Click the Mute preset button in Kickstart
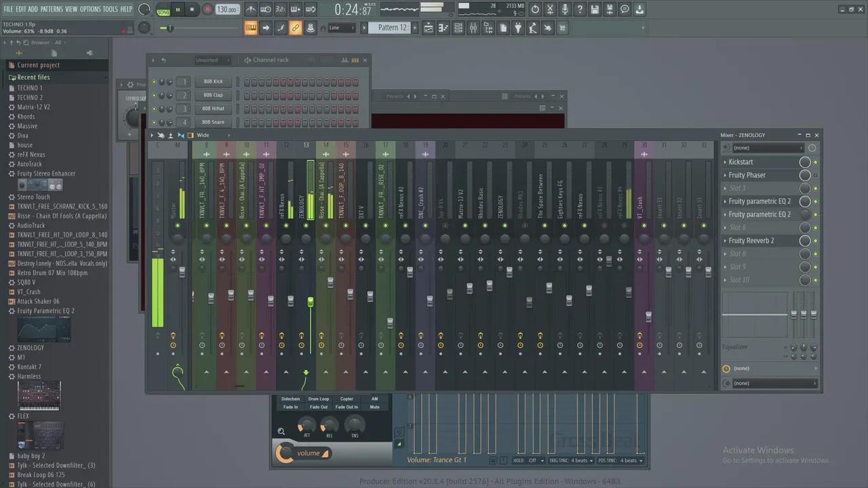Screen dimensions: 868x488 [x=375, y=407]
